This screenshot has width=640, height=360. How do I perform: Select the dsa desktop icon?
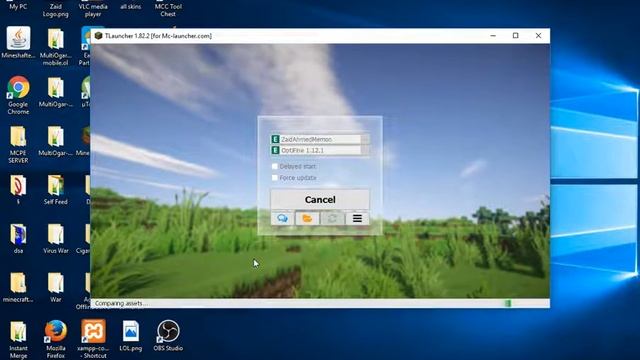(x=18, y=239)
